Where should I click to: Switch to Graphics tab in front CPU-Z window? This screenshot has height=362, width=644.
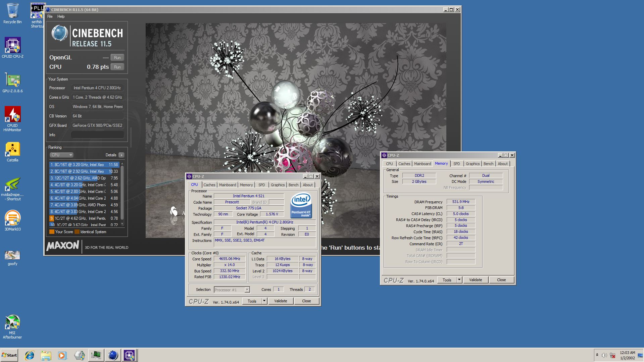pos(278,185)
